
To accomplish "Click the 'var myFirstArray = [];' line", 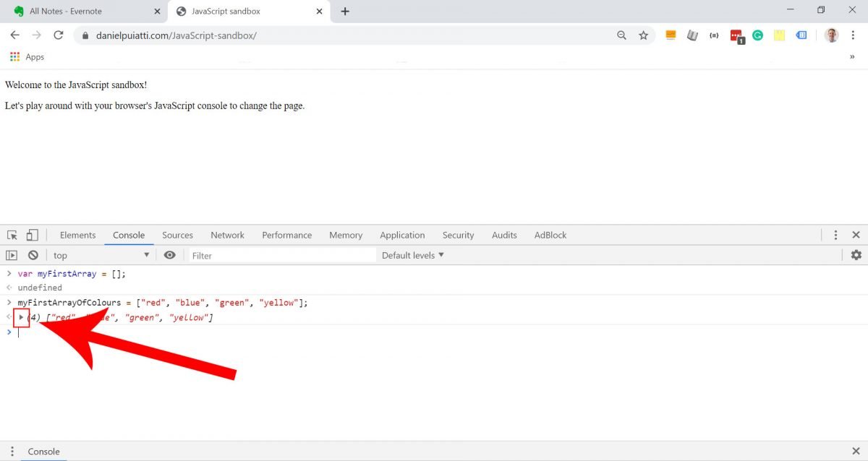I will click(x=72, y=274).
